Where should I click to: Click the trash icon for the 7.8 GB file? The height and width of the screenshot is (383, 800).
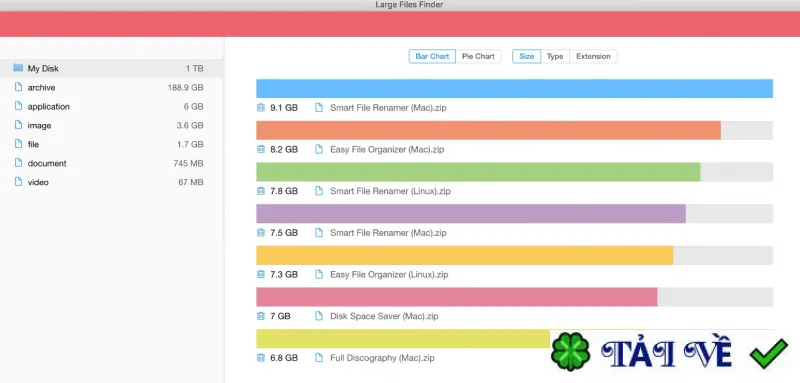pyautogui.click(x=261, y=191)
